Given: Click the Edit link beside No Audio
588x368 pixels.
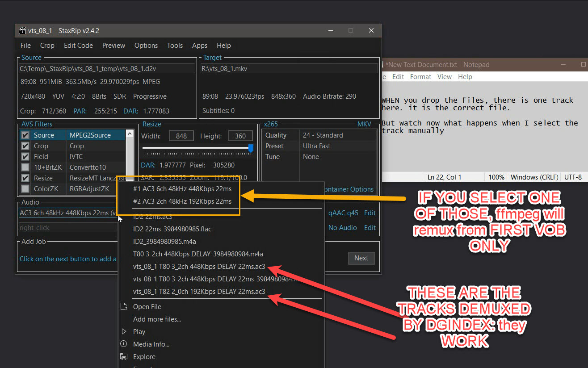Looking at the screenshot, I should pos(370,228).
